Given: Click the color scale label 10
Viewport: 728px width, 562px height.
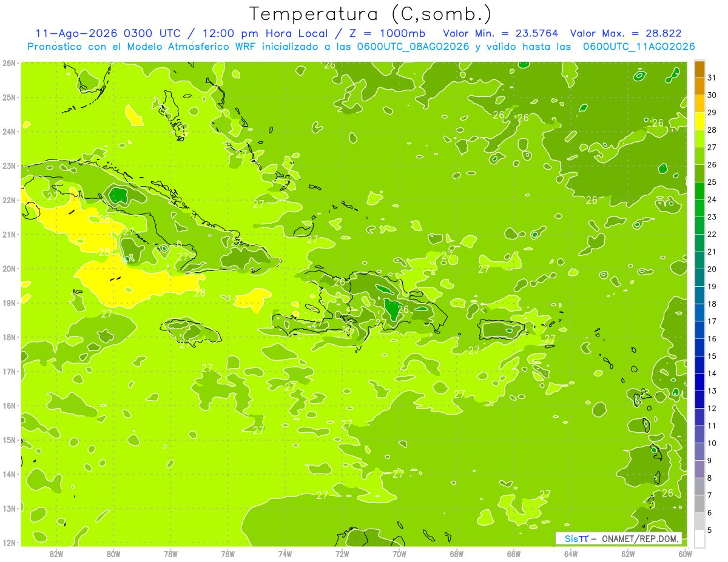Looking at the screenshot, I should pyautogui.click(x=712, y=443).
